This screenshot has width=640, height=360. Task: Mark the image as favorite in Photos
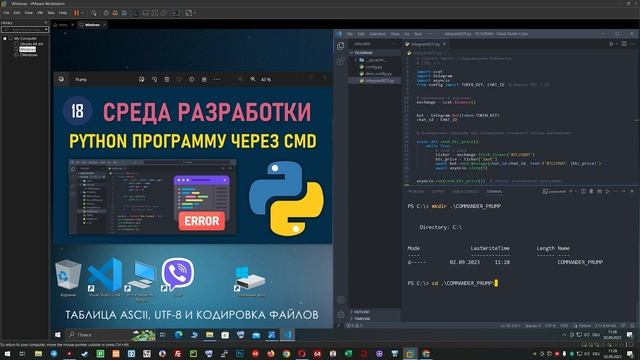coord(179,79)
